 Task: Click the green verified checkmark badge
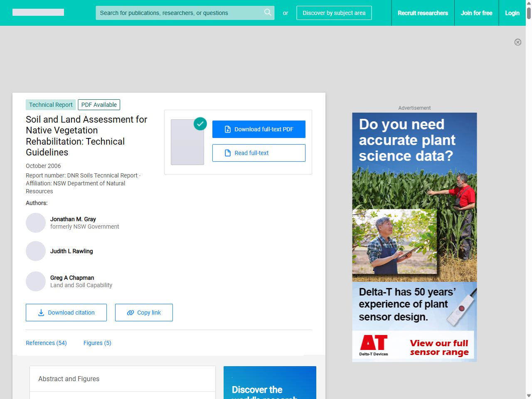tap(200, 123)
